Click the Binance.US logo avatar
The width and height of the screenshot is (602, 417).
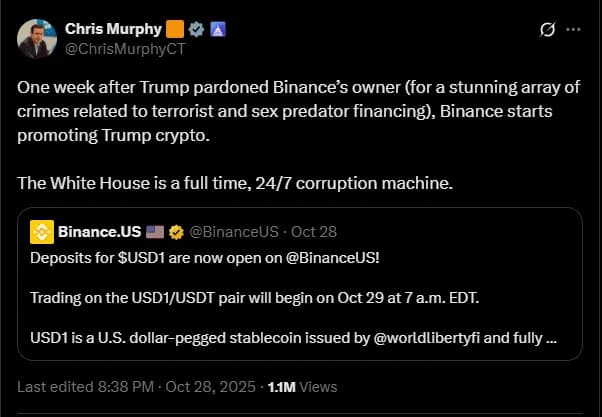pyautogui.click(x=42, y=232)
